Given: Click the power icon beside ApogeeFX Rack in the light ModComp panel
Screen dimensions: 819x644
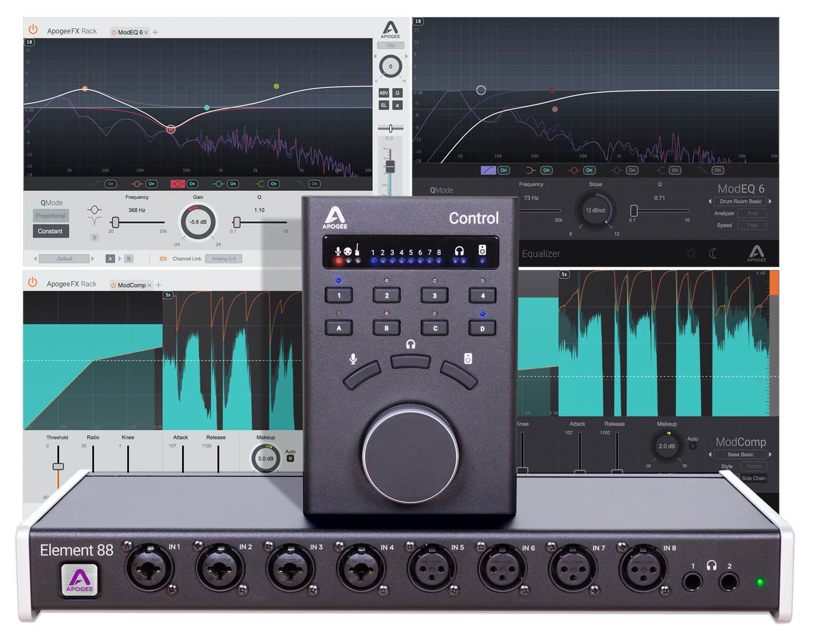Looking at the screenshot, I should point(33,282).
